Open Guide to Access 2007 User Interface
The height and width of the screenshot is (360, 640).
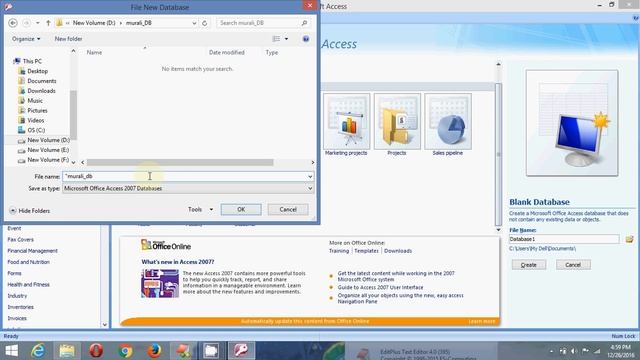click(x=380, y=287)
